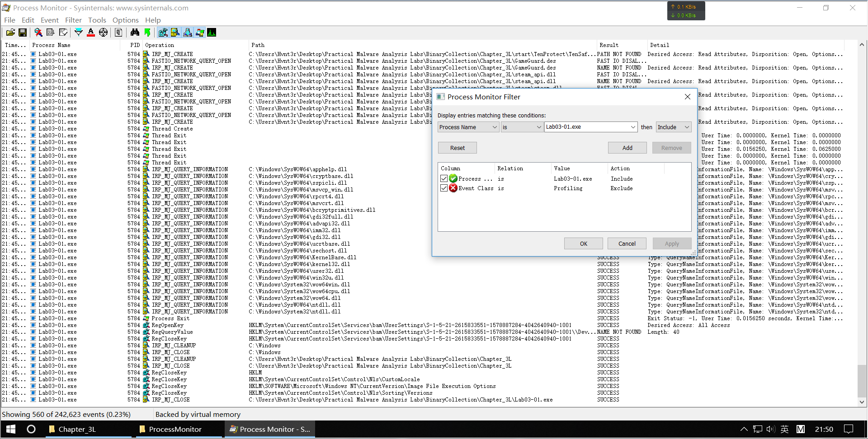Toggle Show Process and Thread Activity icon
The height and width of the screenshot is (439, 868).
click(200, 33)
